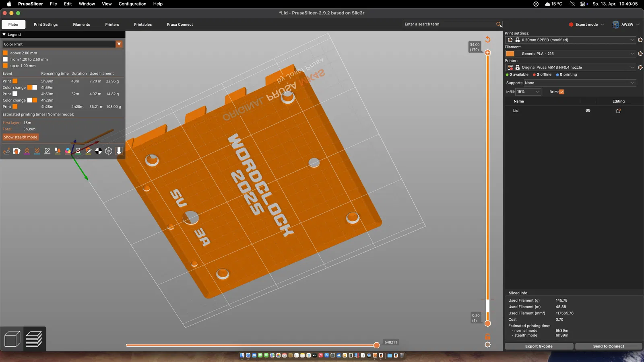Click the Show stealth mode button
Image resolution: width=644 pixels, height=362 pixels.
click(x=21, y=137)
